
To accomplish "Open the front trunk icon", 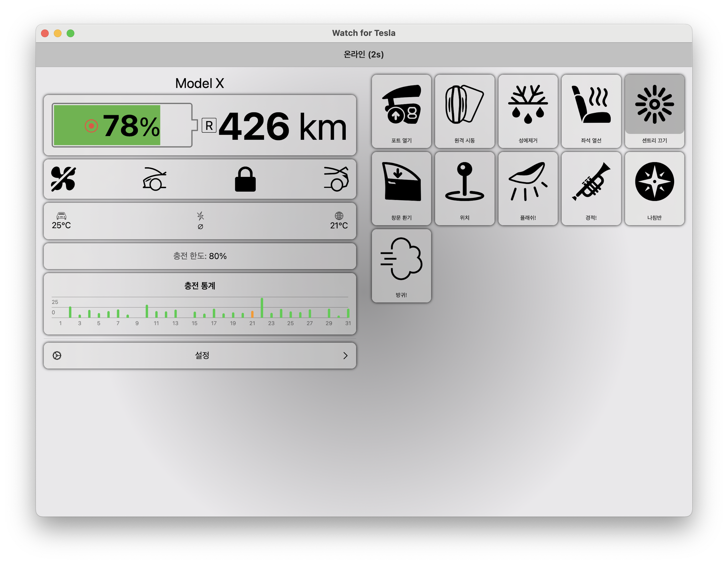I will [154, 179].
